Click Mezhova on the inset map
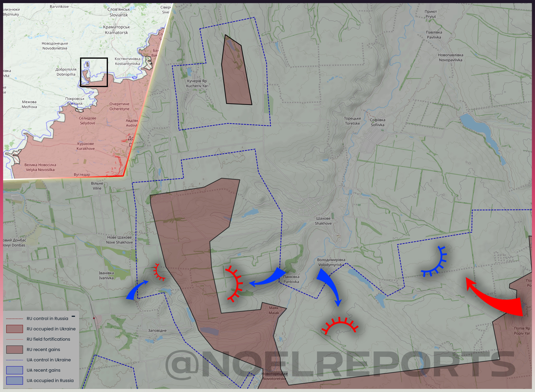This screenshot has height=392, width=535. click(29, 104)
